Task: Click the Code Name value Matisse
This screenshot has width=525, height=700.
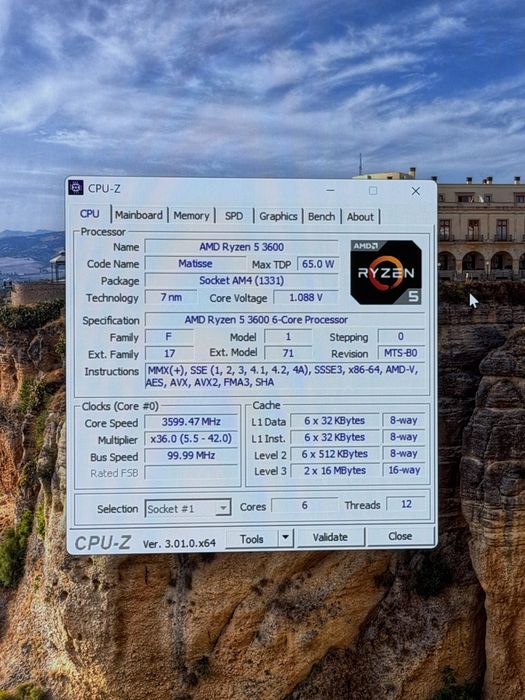Action: click(x=195, y=264)
